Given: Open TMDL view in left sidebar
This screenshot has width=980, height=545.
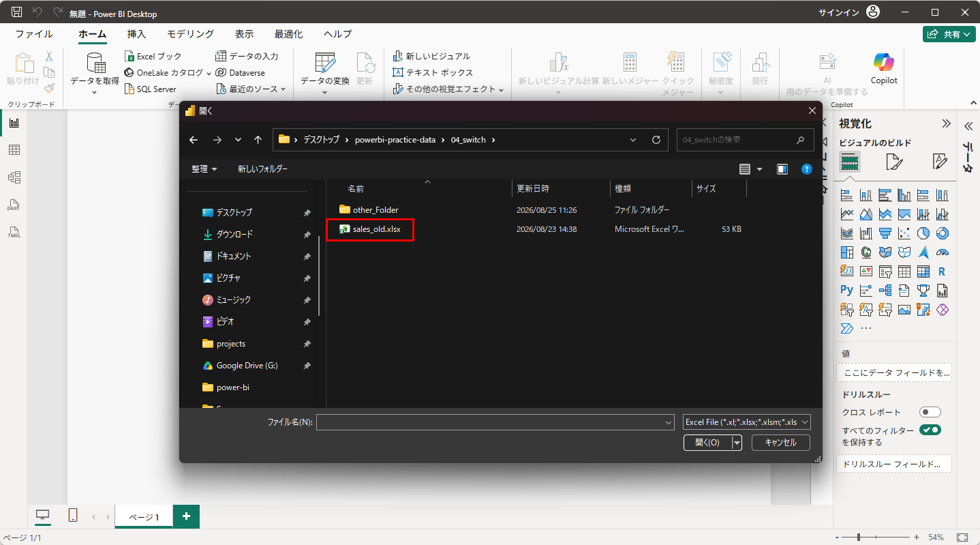Looking at the screenshot, I should pyautogui.click(x=14, y=232).
